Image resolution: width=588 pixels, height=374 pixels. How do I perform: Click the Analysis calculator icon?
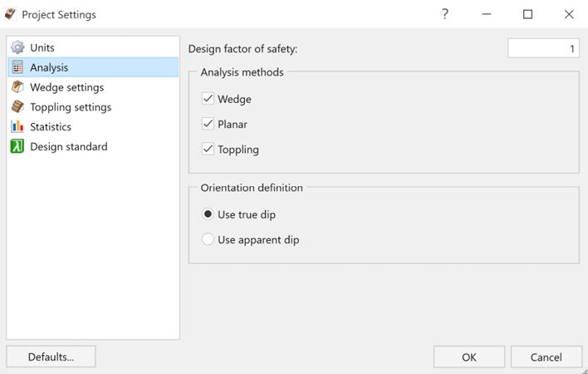click(x=17, y=67)
